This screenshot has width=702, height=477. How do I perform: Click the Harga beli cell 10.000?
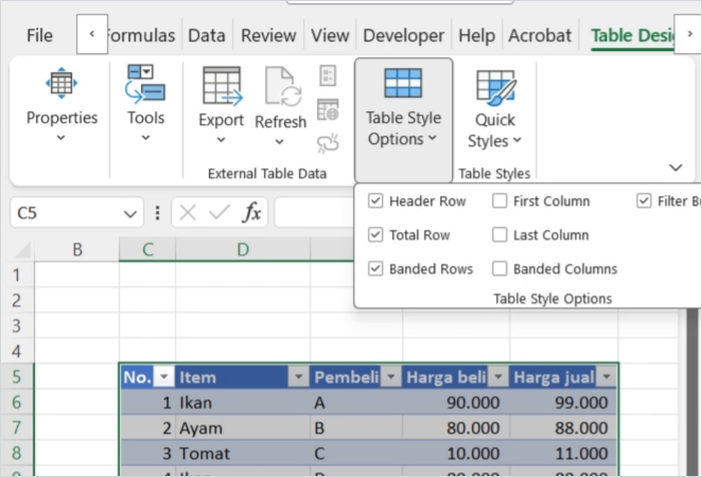click(x=456, y=453)
